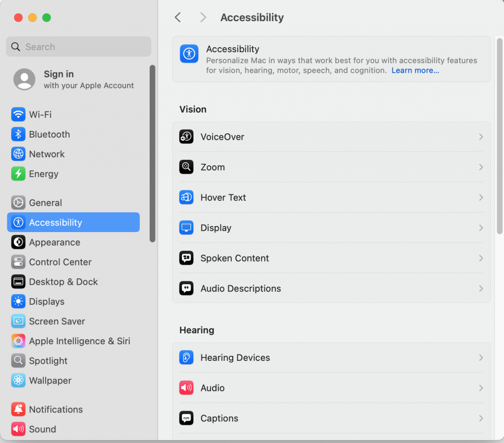
Task: Select Control Center in the sidebar
Action: 60,262
